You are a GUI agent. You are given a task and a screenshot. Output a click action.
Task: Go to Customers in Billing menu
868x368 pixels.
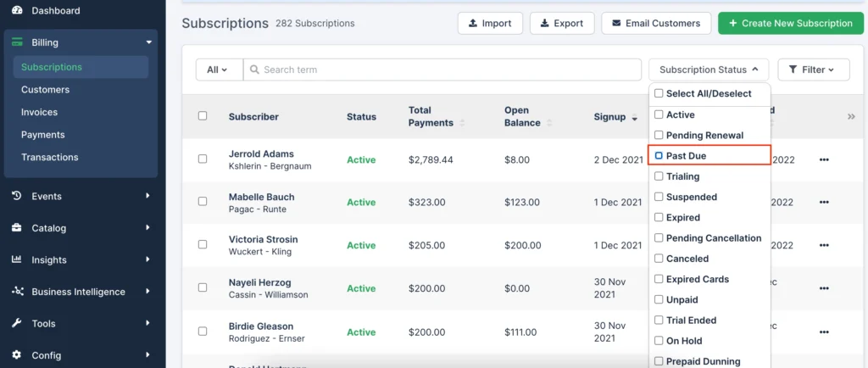[x=46, y=90]
